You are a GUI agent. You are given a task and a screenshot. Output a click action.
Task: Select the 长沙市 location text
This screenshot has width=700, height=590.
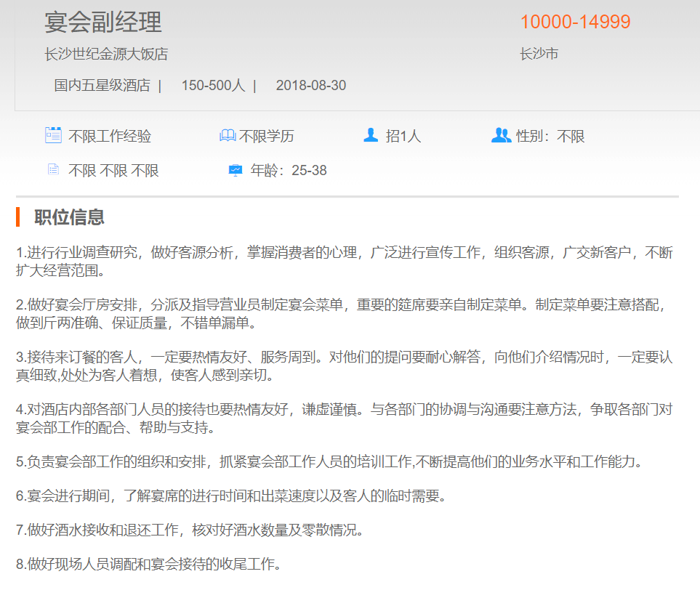[539, 54]
